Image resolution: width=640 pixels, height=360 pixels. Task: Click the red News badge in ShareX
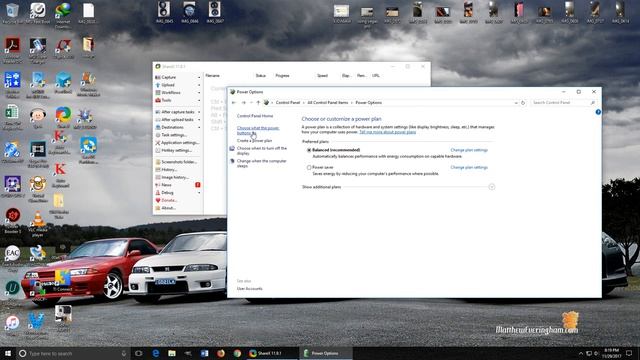pyautogui.click(x=198, y=185)
